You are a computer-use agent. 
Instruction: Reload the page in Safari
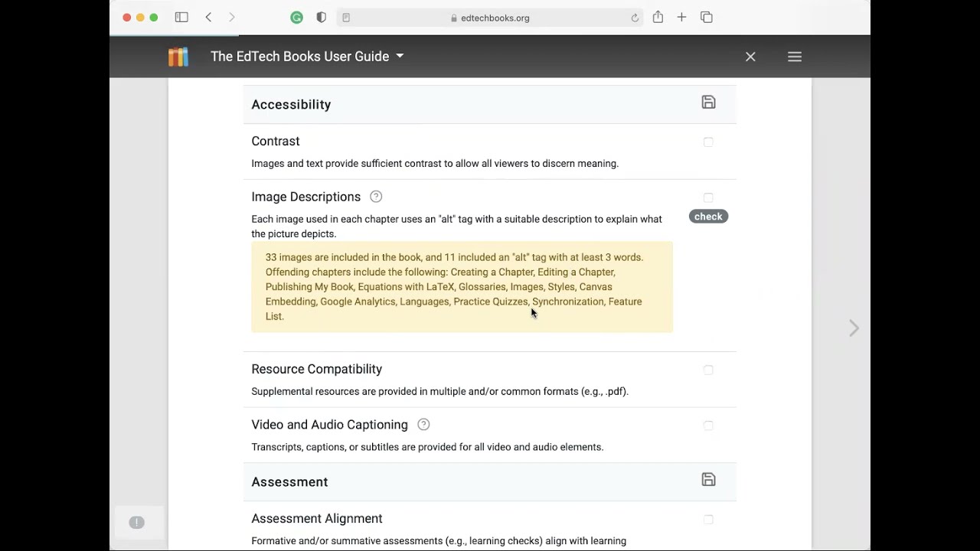click(635, 18)
